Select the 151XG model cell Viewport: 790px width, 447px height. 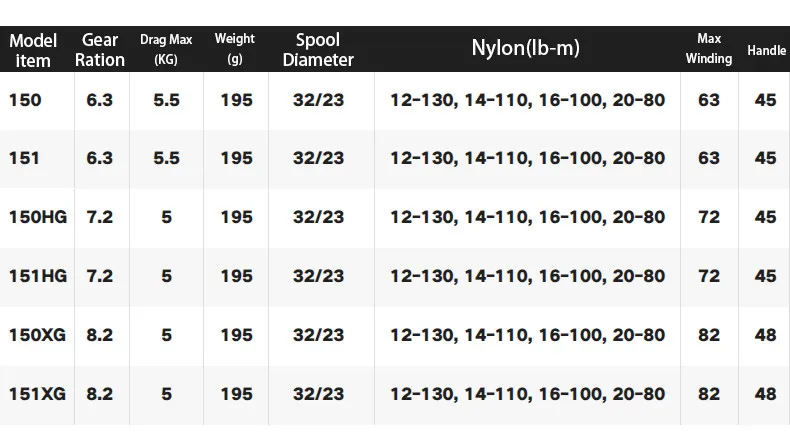pos(37,394)
